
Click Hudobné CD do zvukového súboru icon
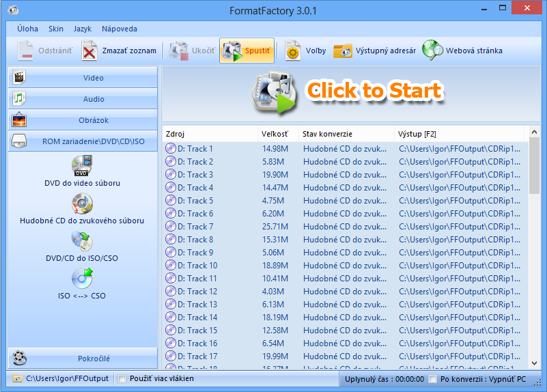pyautogui.click(x=82, y=204)
